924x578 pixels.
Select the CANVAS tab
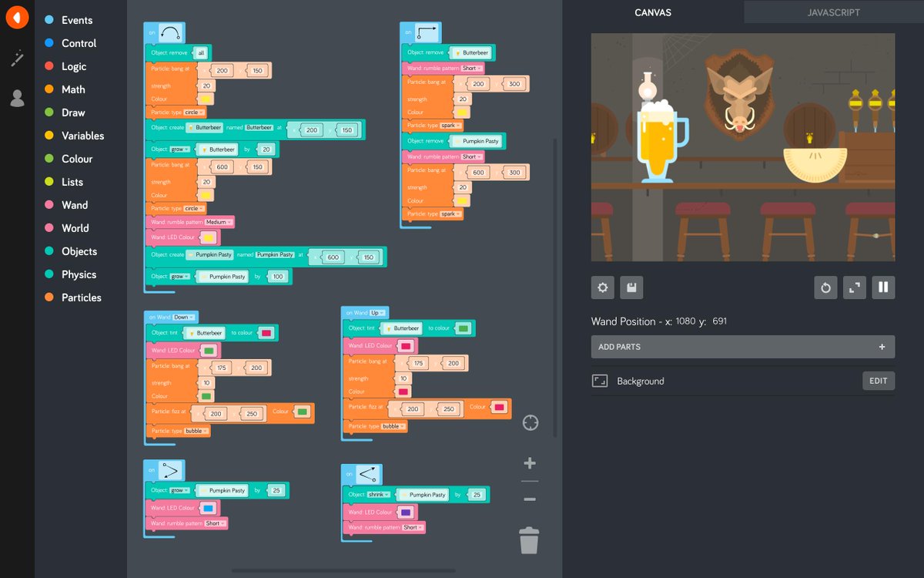point(653,12)
